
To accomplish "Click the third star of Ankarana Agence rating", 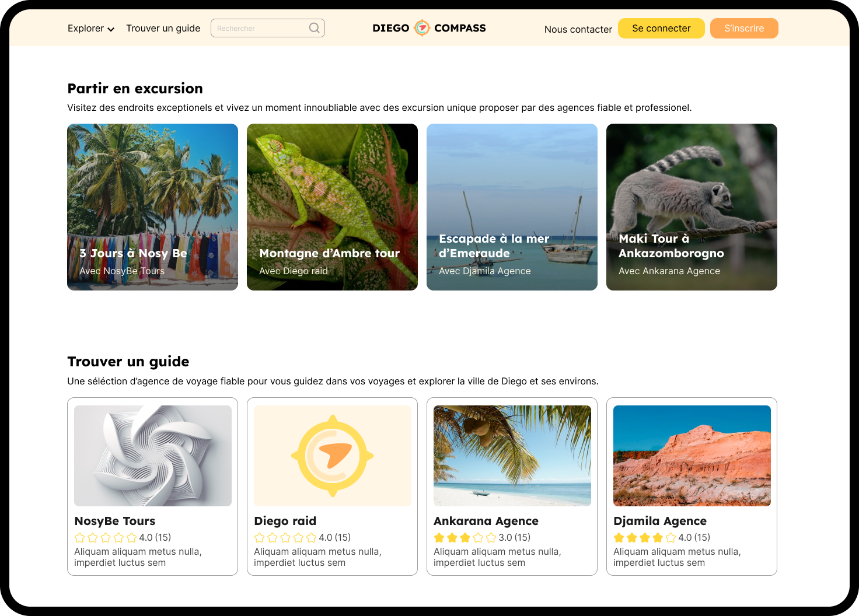I will (465, 537).
